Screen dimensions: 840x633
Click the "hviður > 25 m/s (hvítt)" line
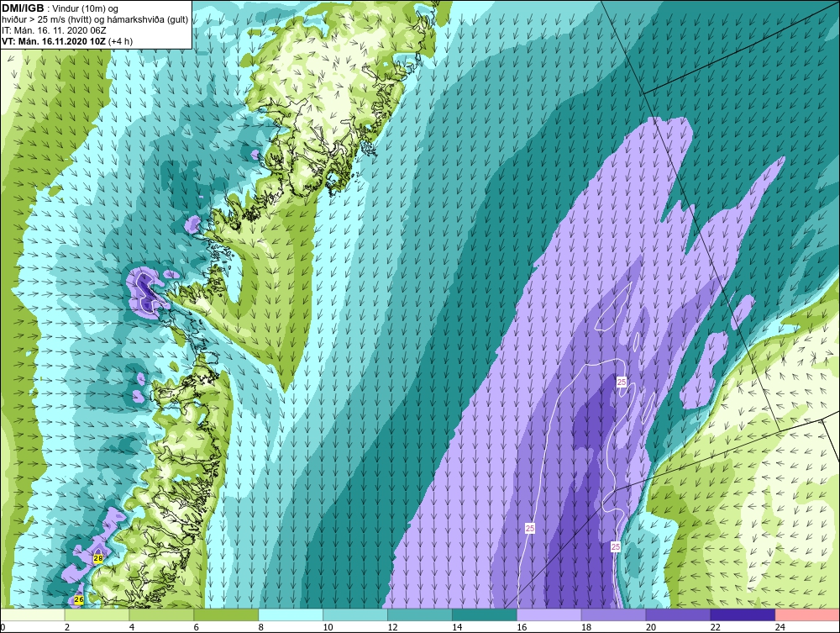pos(46,20)
